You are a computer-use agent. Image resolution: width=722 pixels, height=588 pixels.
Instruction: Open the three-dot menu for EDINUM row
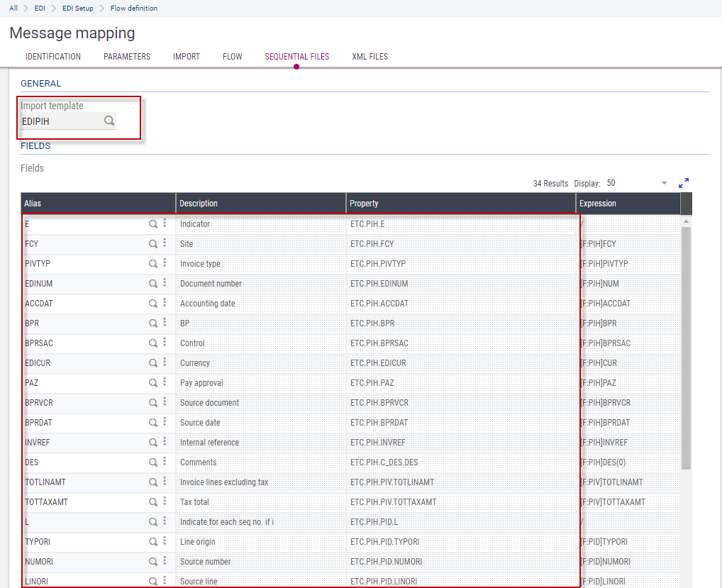click(165, 283)
